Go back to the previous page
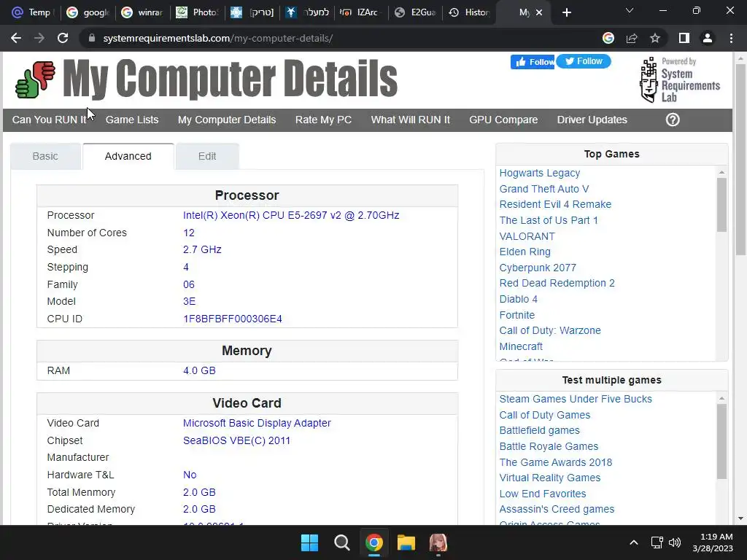 [x=16, y=38]
